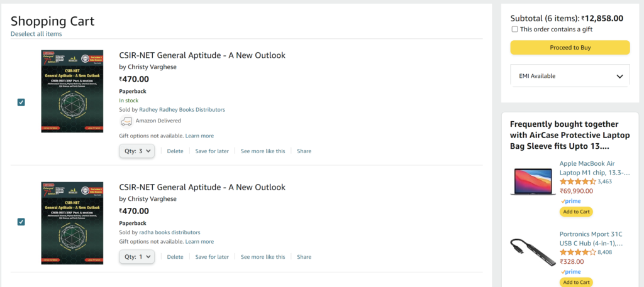
Task: Click the 'Shopping Cart' heading
Action: pyautogui.click(x=53, y=21)
